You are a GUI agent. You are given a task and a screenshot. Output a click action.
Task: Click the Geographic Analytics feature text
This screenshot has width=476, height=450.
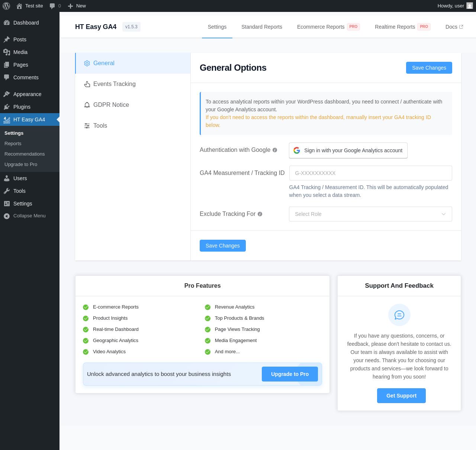tap(116, 341)
